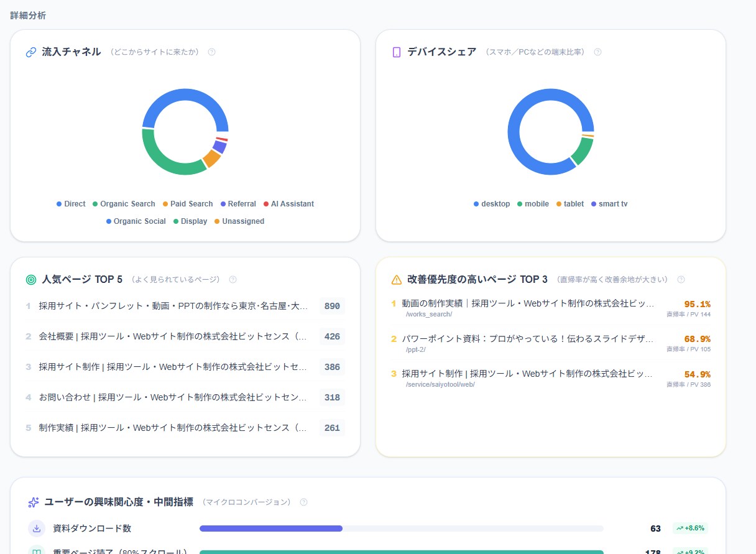
Task: Toggle Unassigned legend item
Action: [x=239, y=221]
